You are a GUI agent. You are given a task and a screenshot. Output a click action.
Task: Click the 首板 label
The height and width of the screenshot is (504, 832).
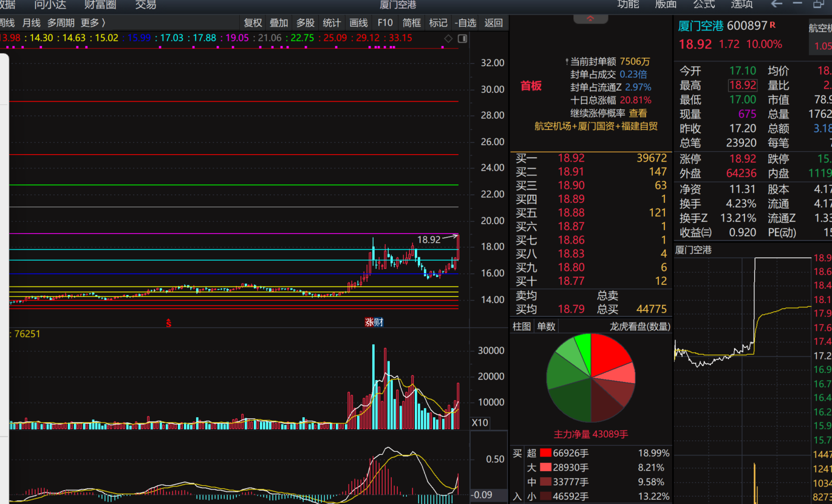531,86
